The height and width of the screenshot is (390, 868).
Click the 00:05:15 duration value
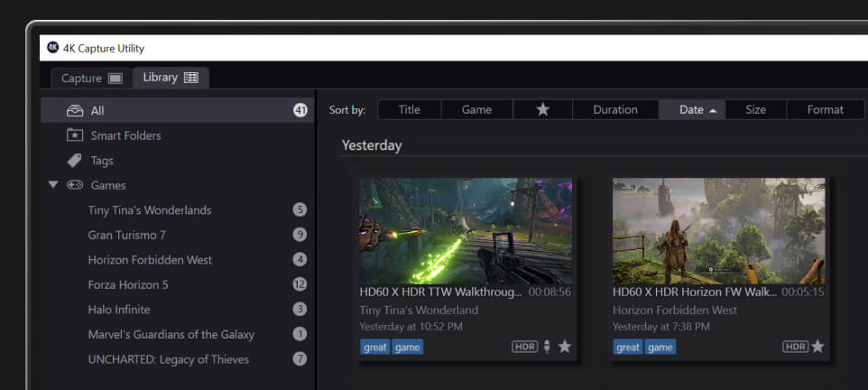(803, 292)
